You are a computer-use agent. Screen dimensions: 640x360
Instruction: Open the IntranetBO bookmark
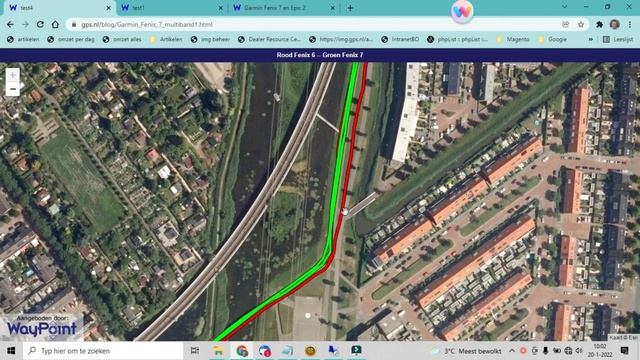pyautogui.click(x=400, y=40)
